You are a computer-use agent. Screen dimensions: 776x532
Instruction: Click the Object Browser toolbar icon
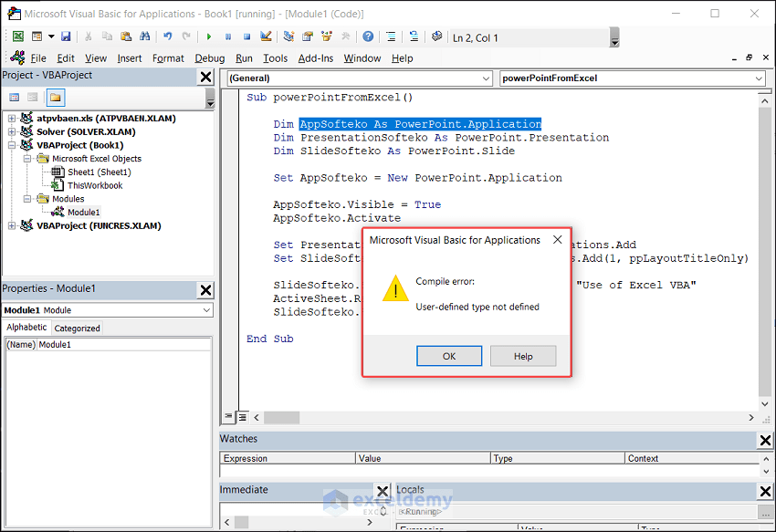coord(327,37)
